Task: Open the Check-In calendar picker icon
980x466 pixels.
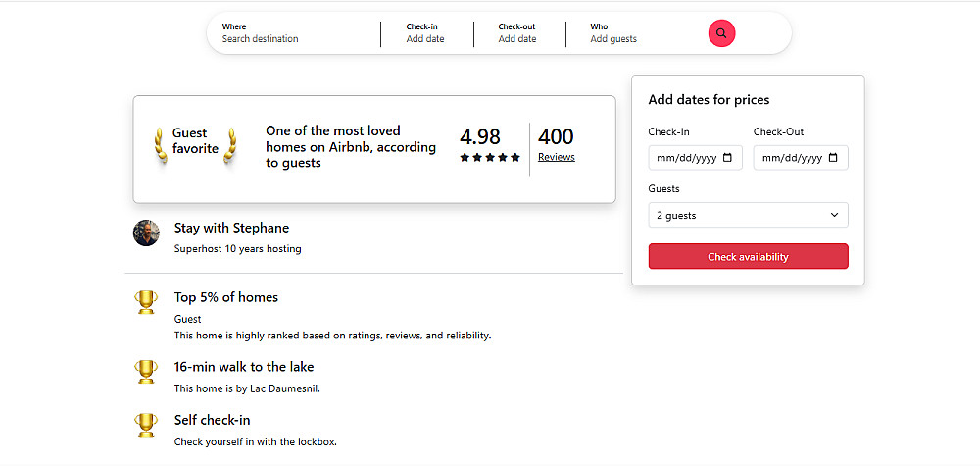Action: click(x=727, y=158)
